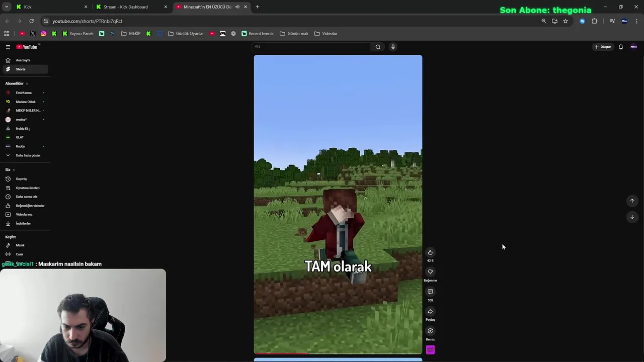Image resolution: width=644 pixels, height=362 pixels.
Task: Open Madara Olduk channel subscription
Action: coord(24,102)
